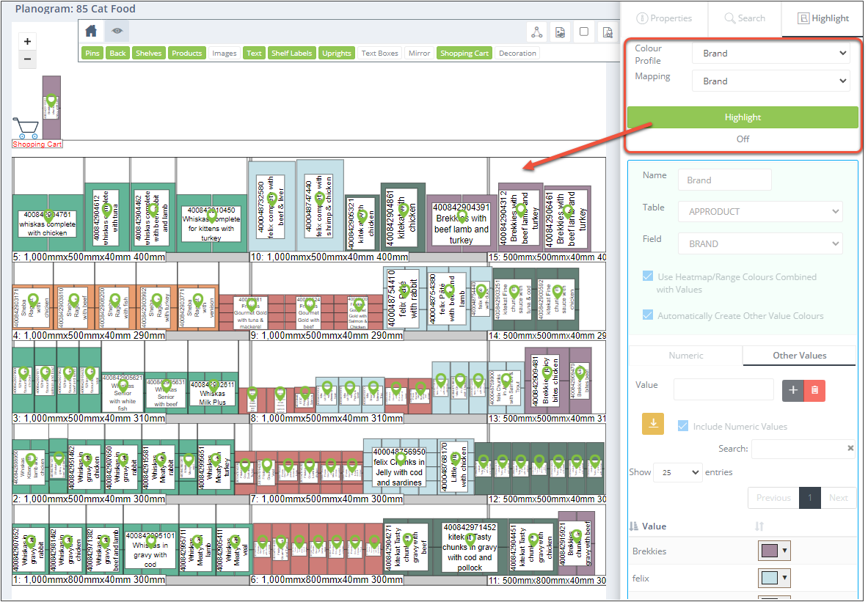Click the Home icon in the planogram toolbar
Viewport: 868px width, 602px height.
pyautogui.click(x=91, y=31)
